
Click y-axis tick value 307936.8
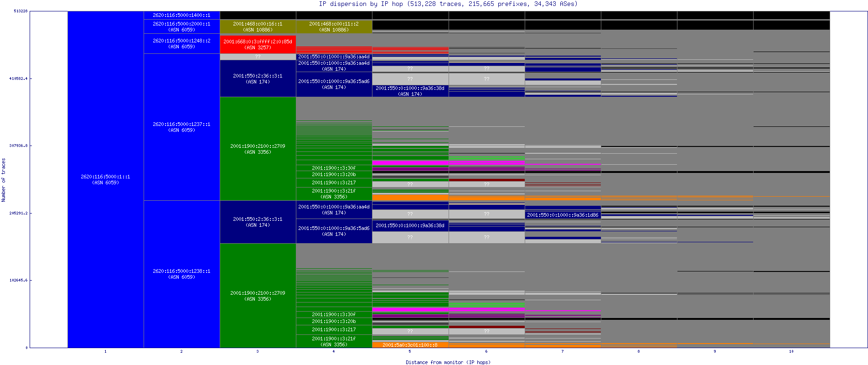19,146
